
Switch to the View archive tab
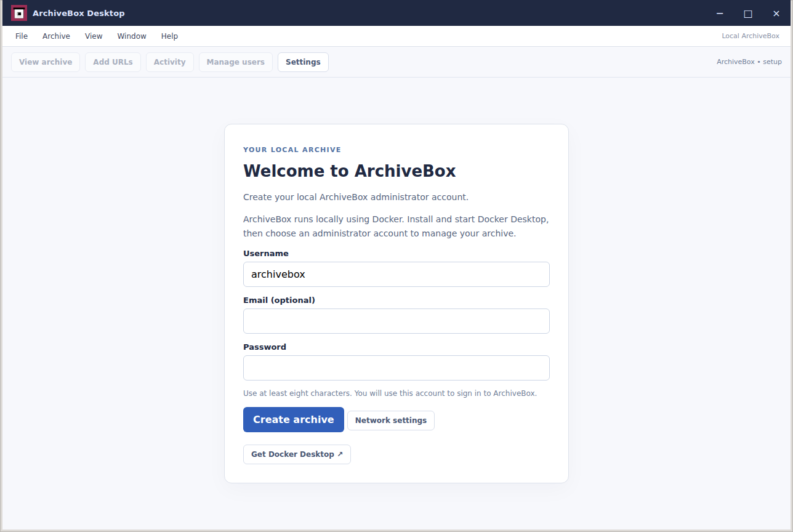[46, 62]
